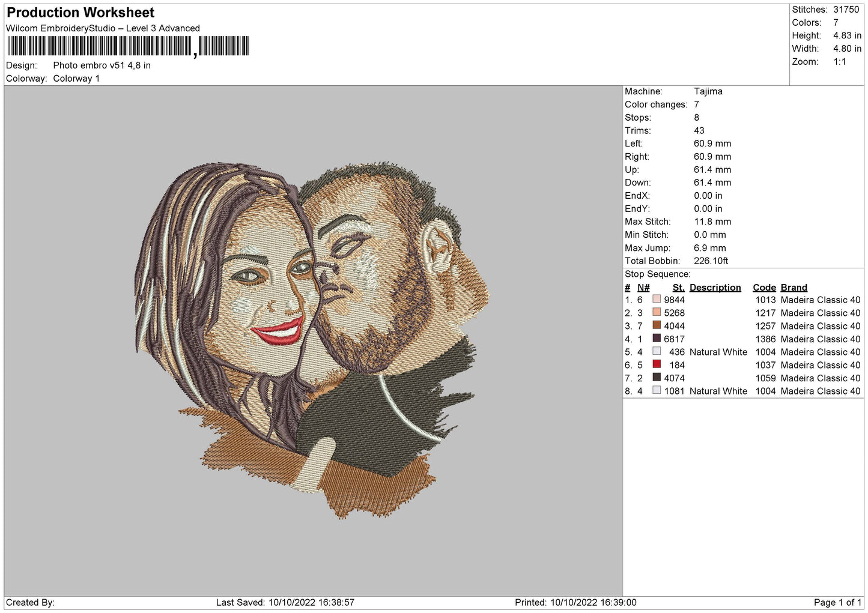The height and width of the screenshot is (613, 868).
Task: Click the 'Page 1 of 1' footer text
Action: [837, 602]
